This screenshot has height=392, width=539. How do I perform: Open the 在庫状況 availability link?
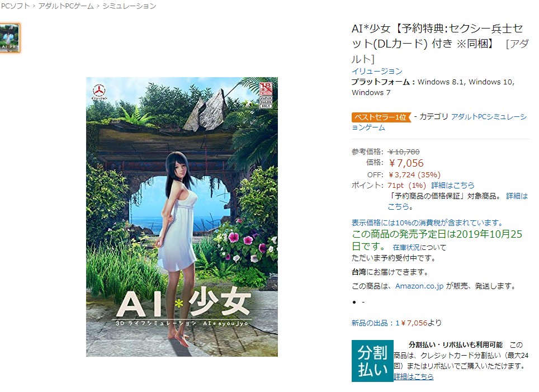[406, 247]
